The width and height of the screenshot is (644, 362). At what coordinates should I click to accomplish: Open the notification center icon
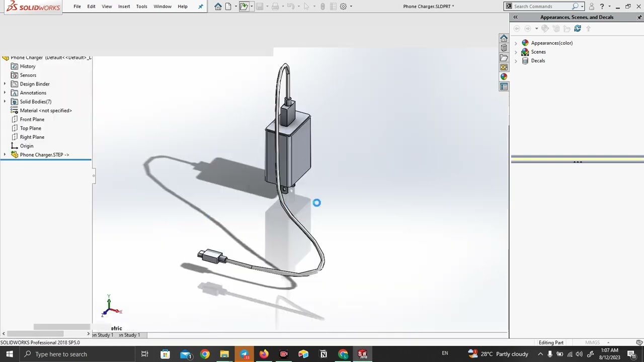tap(631, 354)
